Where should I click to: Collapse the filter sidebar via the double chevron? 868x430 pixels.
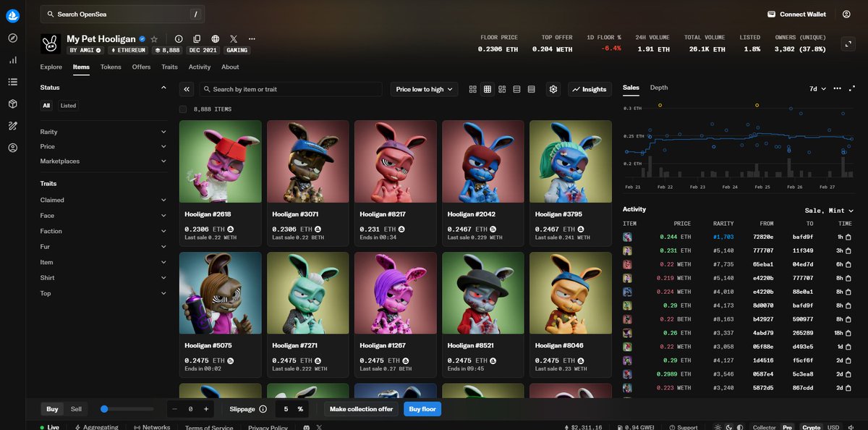(187, 89)
